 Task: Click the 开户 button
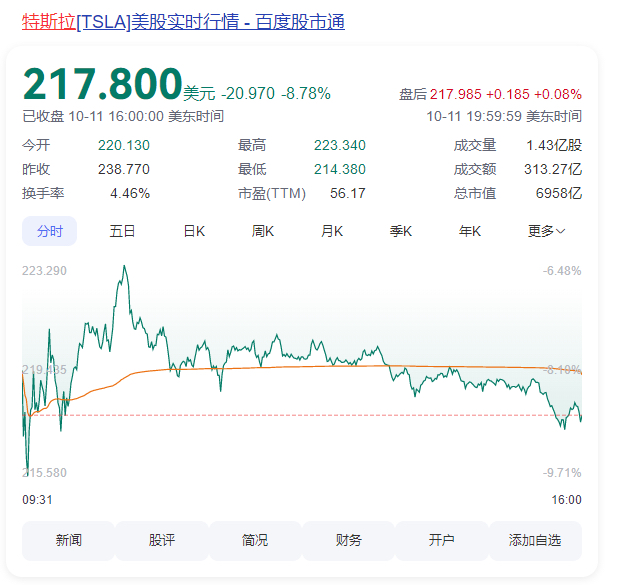tap(441, 540)
